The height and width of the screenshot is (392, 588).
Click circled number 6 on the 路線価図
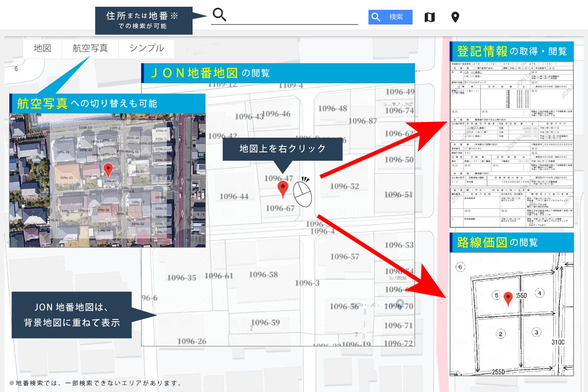tap(460, 267)
